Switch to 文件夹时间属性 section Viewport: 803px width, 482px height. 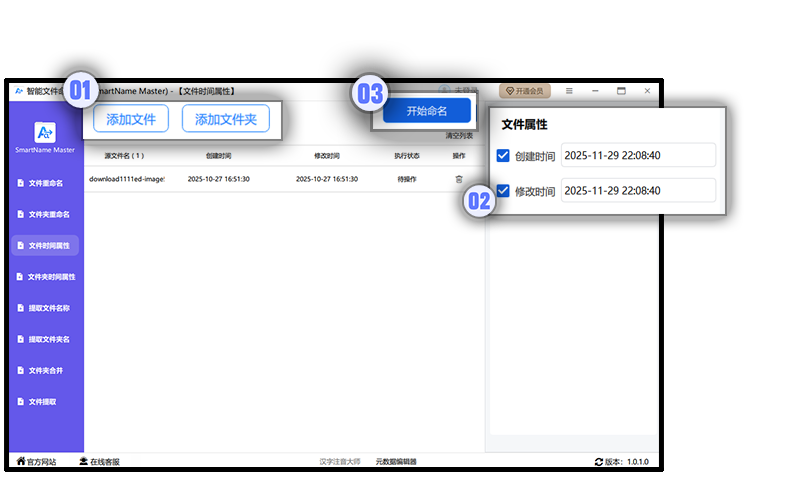pos(45,276)
